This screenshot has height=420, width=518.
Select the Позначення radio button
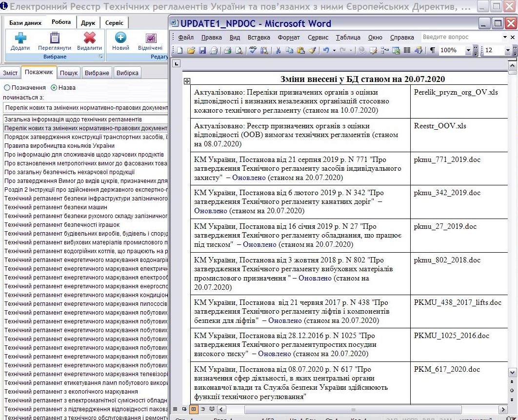click(x=7, y=88)
